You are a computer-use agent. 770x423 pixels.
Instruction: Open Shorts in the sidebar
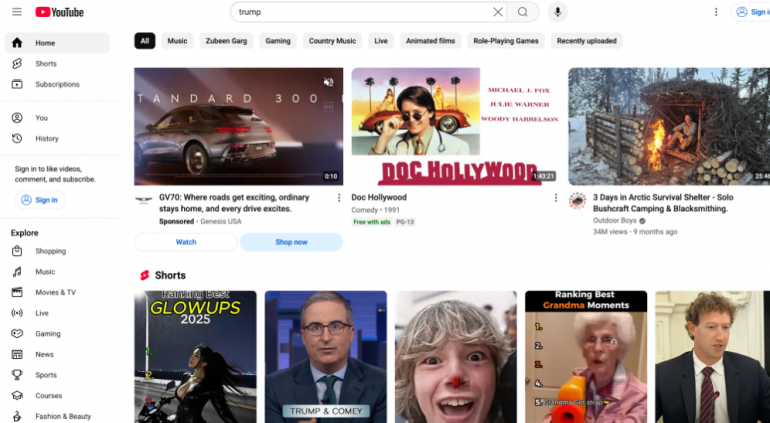point(57,63)
